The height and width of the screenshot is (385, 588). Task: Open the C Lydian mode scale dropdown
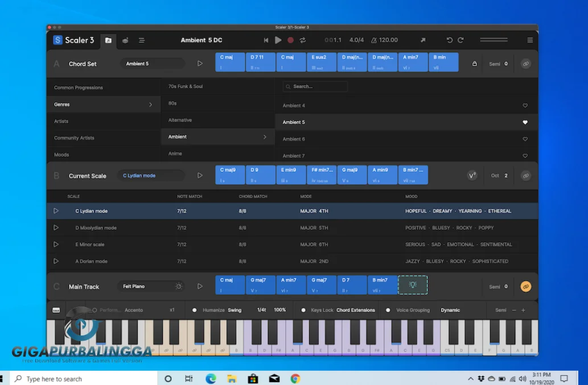[151, 175]
